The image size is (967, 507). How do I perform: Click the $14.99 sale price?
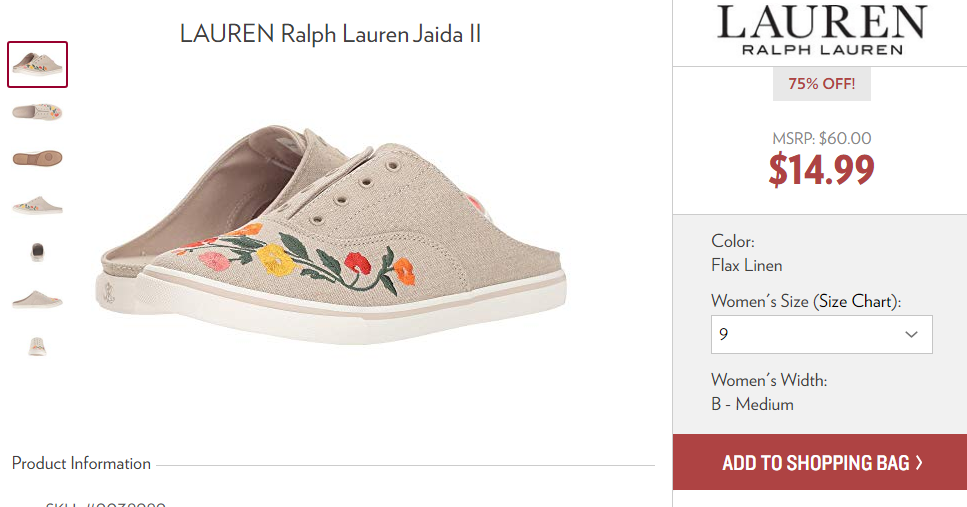821,170
